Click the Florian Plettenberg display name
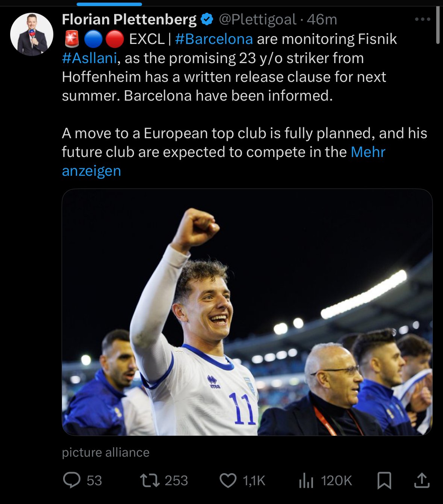The width and height of the screenshot is (443, 504). point(129,19)
